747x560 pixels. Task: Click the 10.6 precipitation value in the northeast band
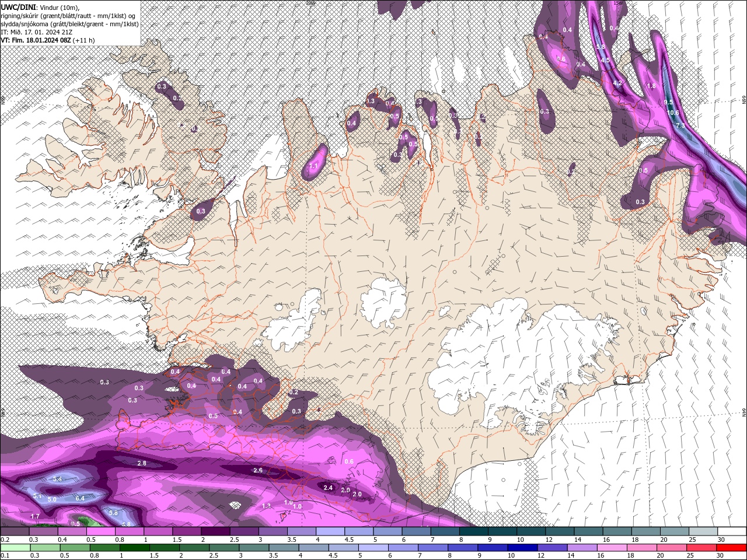point(672,113)
